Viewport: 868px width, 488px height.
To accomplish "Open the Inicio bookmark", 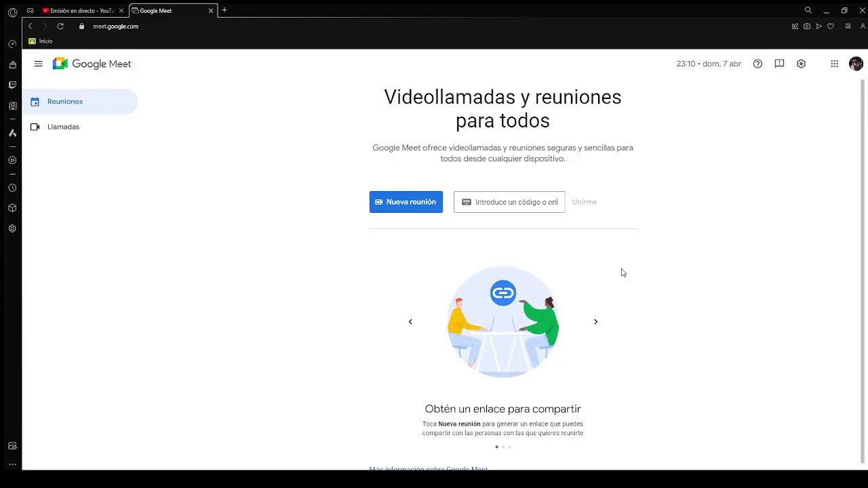I will [x=41, y=41].
